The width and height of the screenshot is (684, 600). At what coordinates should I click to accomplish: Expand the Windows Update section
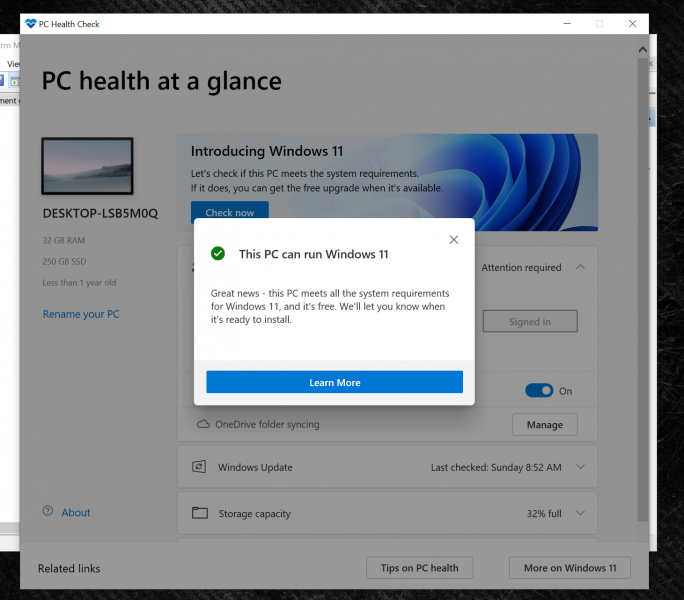[x=581, y=467]
